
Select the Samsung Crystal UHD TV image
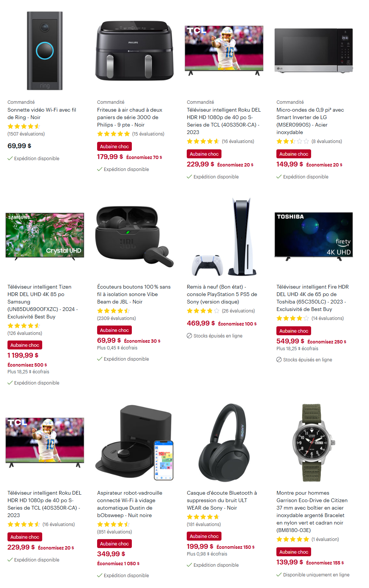pos(45,236)
